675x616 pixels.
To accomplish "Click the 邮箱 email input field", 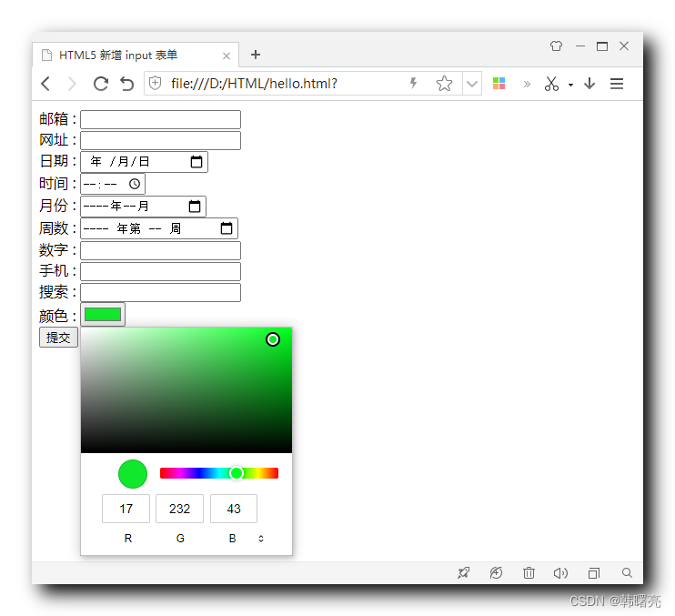I will coord(161,120).
